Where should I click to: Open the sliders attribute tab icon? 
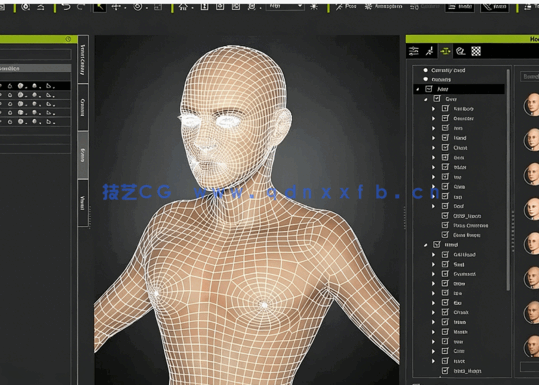tap(414, 52)
